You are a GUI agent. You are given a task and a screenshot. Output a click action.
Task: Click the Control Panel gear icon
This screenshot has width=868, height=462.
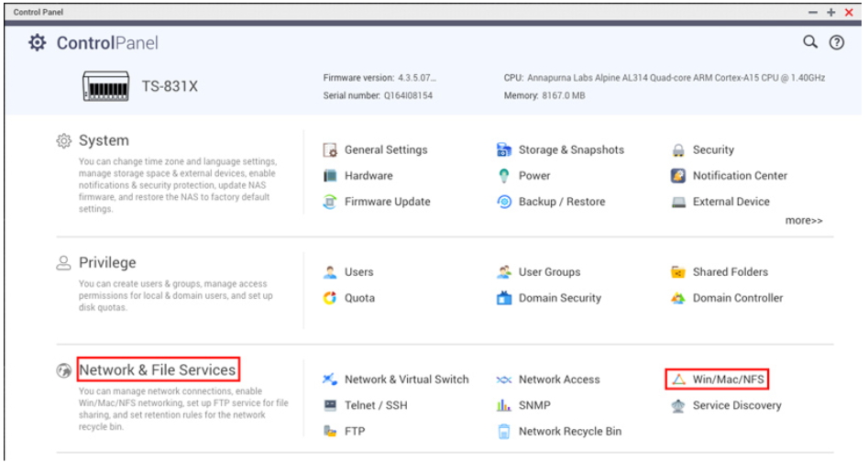pos(37,43)
